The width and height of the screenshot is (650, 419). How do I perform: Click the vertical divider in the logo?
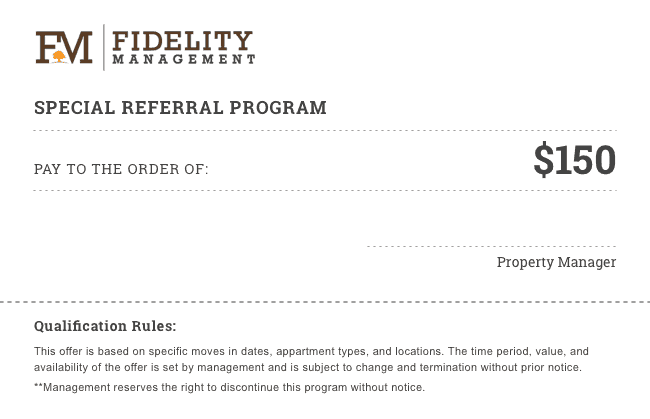coord(103,47)
